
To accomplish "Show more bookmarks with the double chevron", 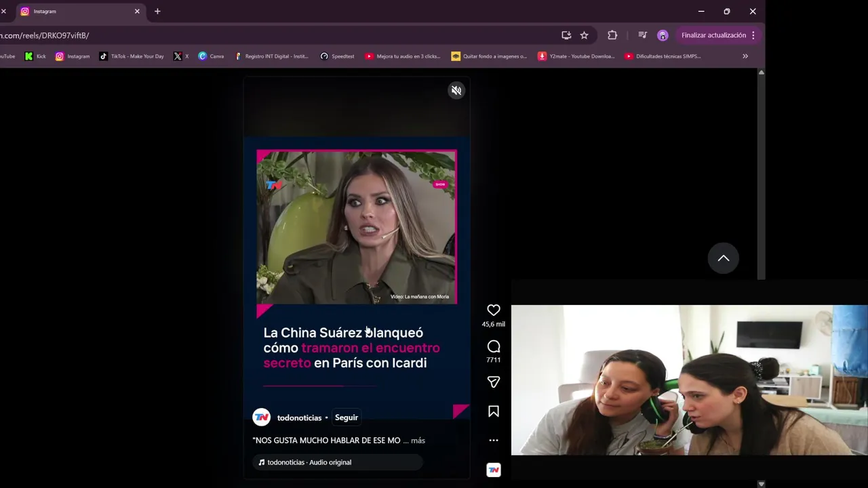I will click(x=745, y=56).
